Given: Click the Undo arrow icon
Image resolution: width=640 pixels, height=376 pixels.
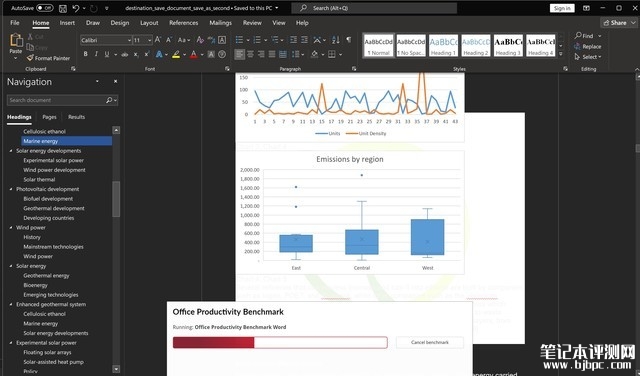Looking at the screenshot, I should pyautogui.click(x=76, y=8).
